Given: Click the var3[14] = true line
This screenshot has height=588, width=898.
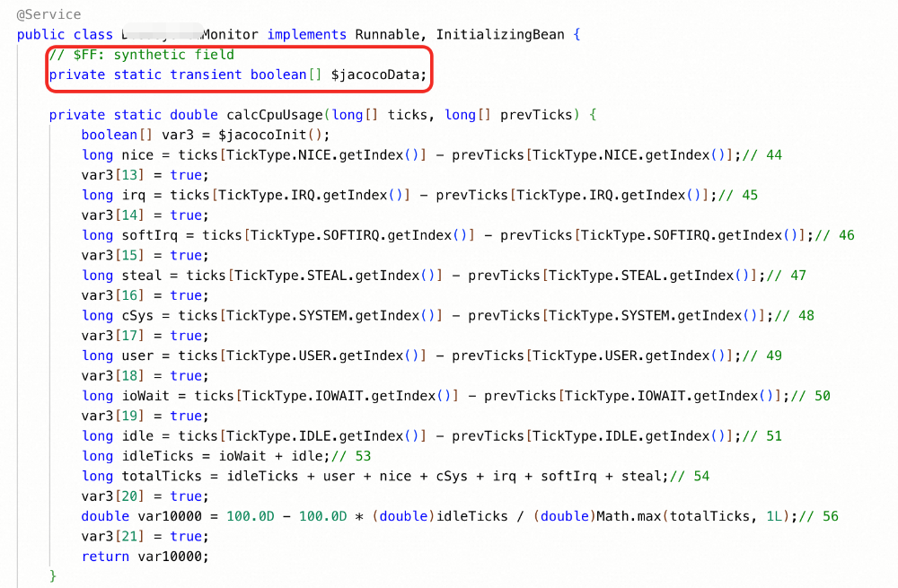Looking at the screenshot, I should 145,215.
